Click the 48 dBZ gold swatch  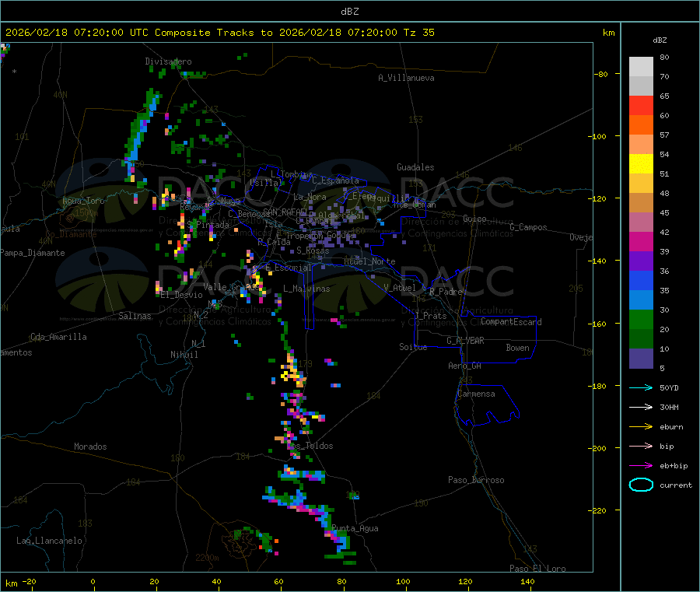click(x=641, y=183)
